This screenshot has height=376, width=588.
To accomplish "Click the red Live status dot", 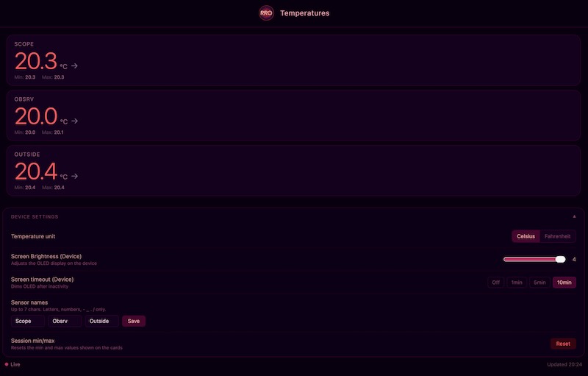I will [7, 364].
